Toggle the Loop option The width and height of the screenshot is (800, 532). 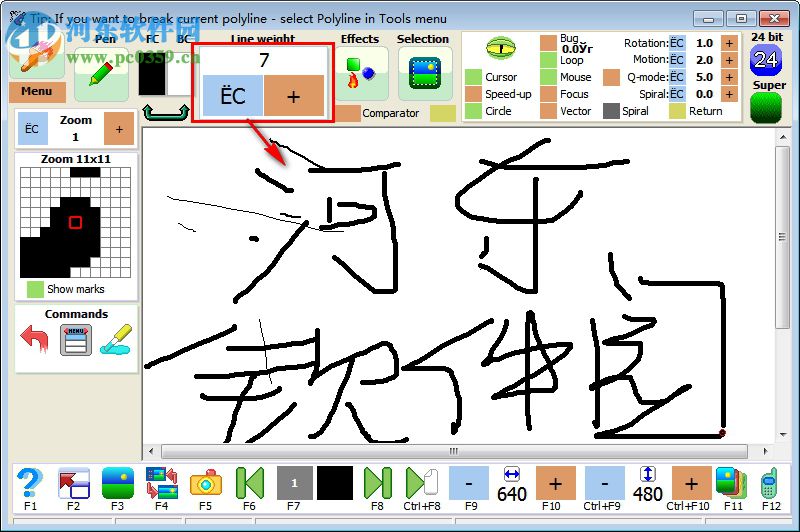(x=548, y=60)
